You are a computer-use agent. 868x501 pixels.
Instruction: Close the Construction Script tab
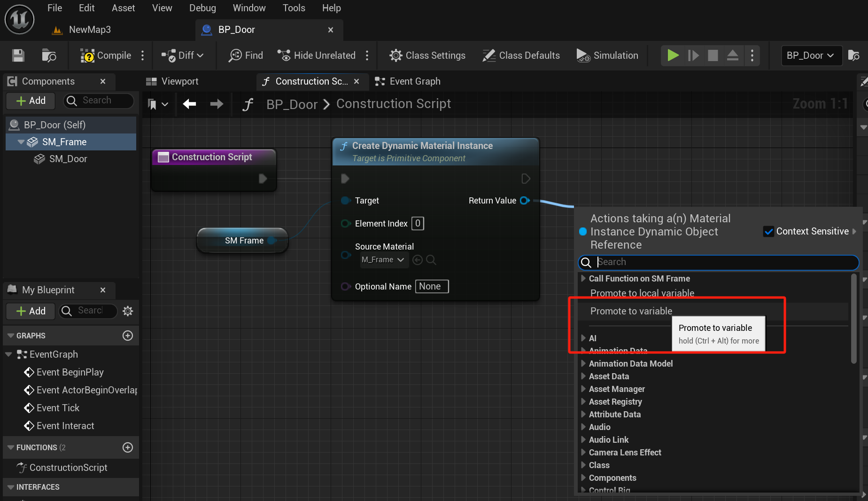tap(356, 81)
